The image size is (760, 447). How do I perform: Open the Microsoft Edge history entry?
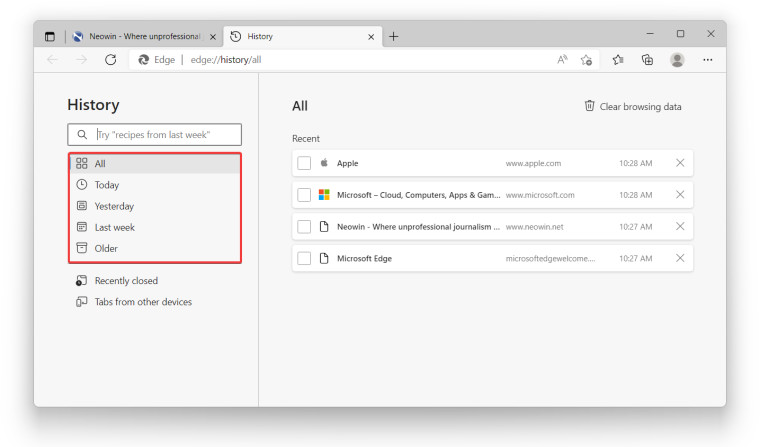(492, 258)
